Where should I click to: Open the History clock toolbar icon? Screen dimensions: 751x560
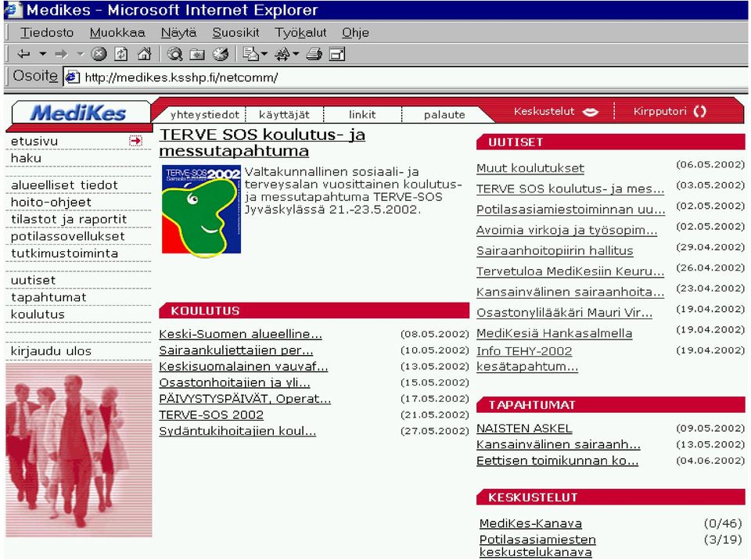pyautogui.click(x=221, y=54)
